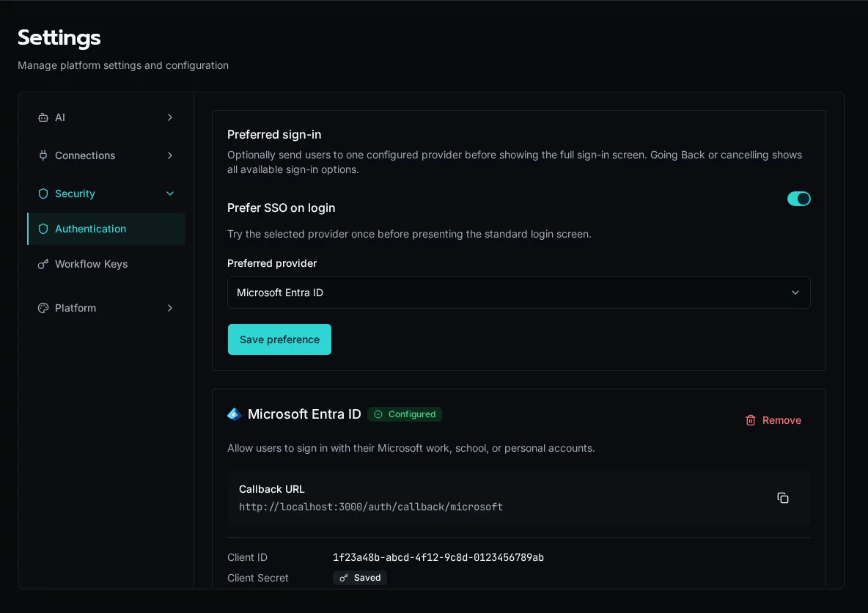Click the key icon in Saved badge
This screenshot has height=613, width=868.
[x=344, y=578]
